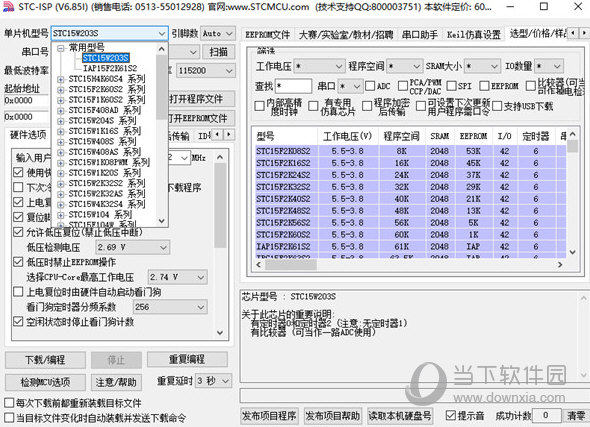Toggle the PCA/PWM CCP/DAC checkbox
This screenshot has height=427, width=590.
coord(403,86)
